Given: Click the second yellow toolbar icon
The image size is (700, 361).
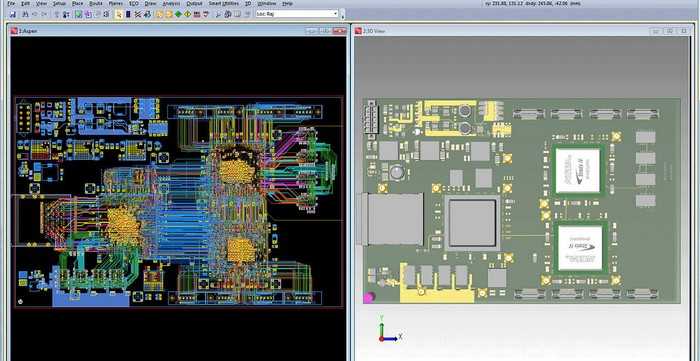Looking at the screenshot, I should point(169,14).
